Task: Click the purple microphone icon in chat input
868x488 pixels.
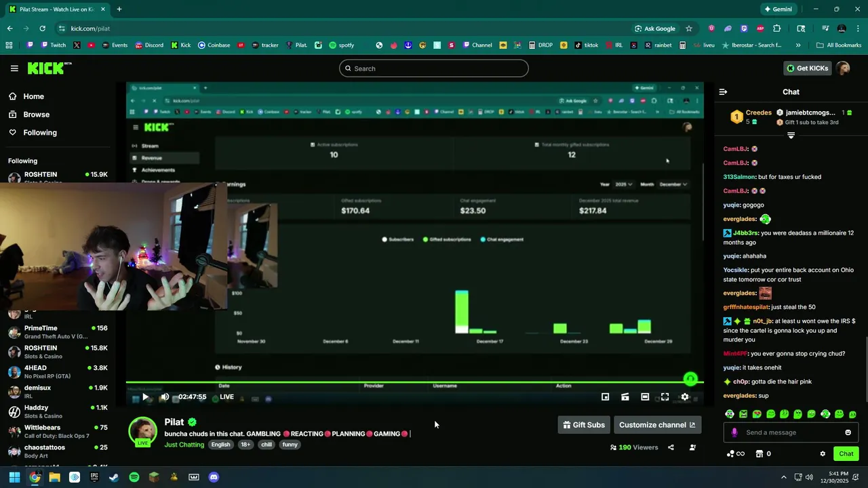Action: coord(734,432)
